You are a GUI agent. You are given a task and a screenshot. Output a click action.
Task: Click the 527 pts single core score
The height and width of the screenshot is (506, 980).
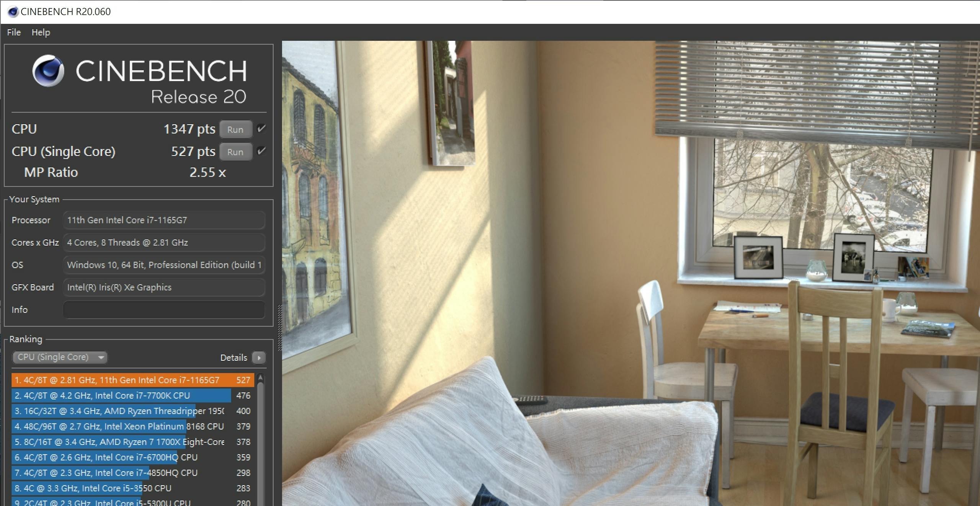193,152
